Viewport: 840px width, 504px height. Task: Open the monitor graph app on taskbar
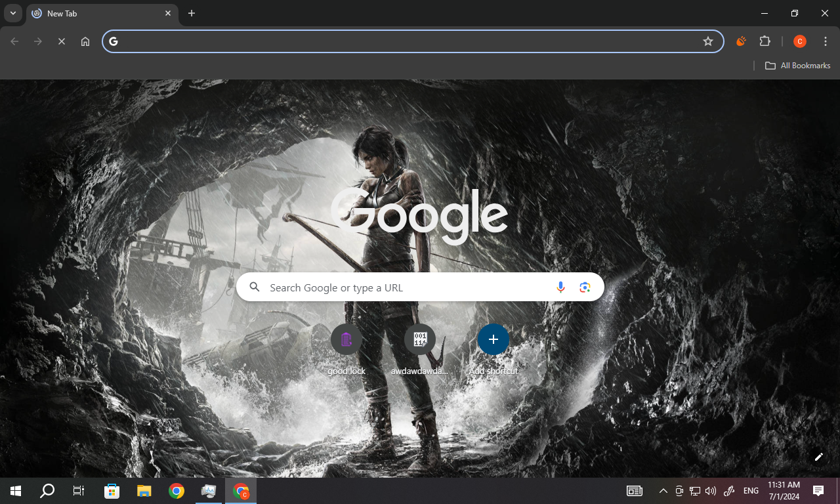pyautogui.click(x=209, y=491)
